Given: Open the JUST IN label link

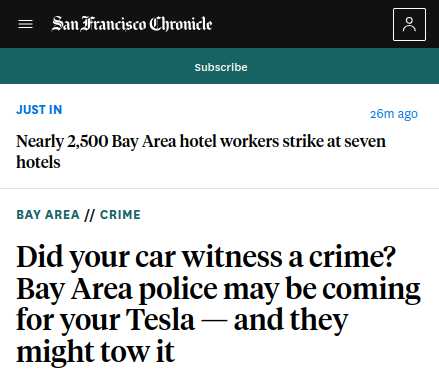Looking at the screenshot, I should (39, 110).
